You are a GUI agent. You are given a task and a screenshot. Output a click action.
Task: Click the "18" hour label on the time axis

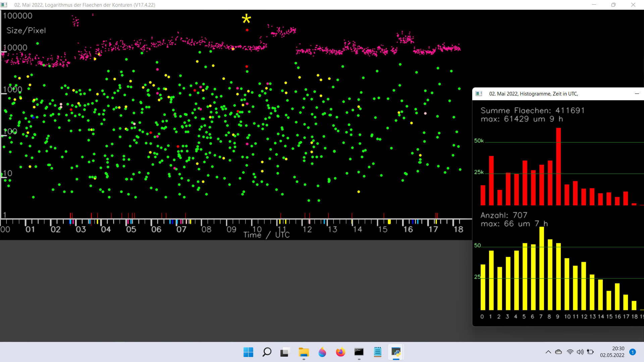point(459,230)
